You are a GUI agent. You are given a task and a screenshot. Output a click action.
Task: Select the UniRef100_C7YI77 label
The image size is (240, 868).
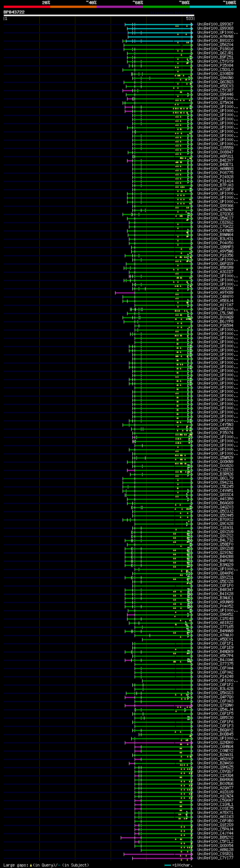pyautogui.click(x=215, y=858)
